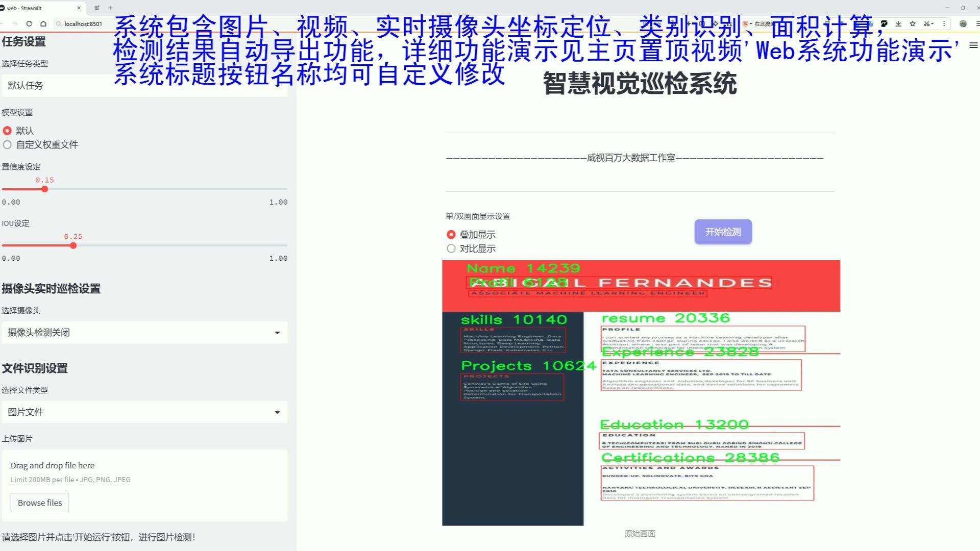Screen dimensions: 980x551
Task: Click the 任务设置 sidebar heading
Action: [x=24, y=42]
